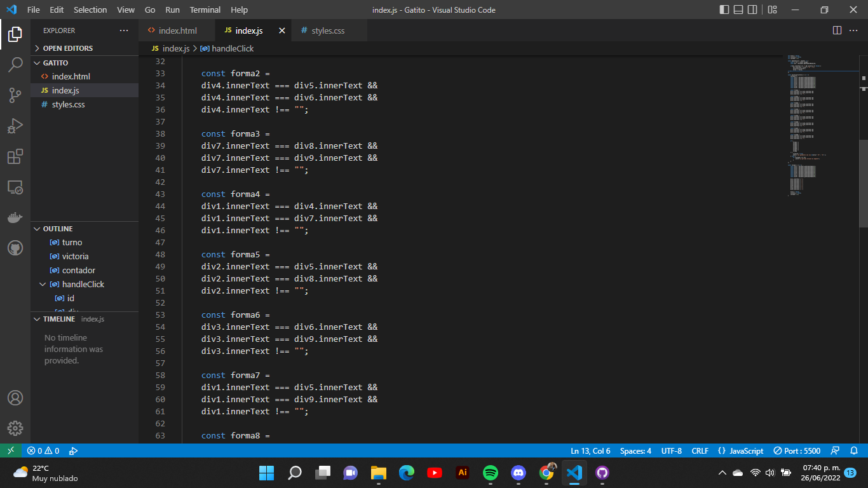Open the GitHub view in activity bar
This screenshot has height=488, width=868.
15,248
